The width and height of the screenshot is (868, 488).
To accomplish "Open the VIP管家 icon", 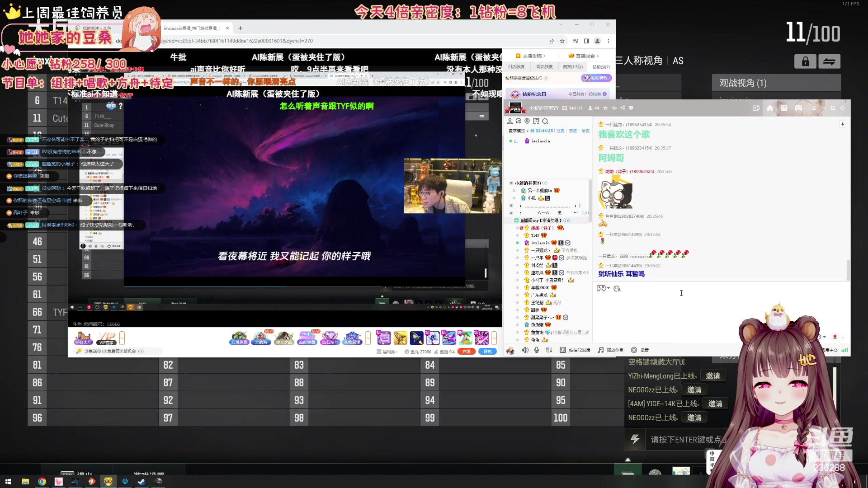I will point(107,338).
